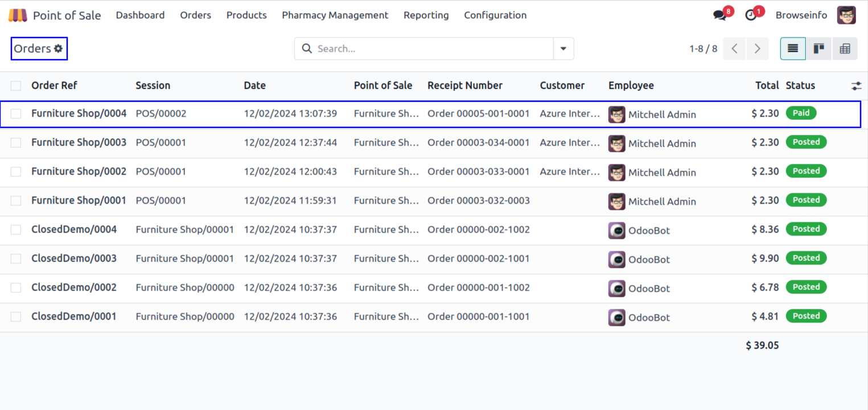Open the Furniture Shop/0001 order
This screenshot has height=410, width=868.
click(x=79, y=200)
